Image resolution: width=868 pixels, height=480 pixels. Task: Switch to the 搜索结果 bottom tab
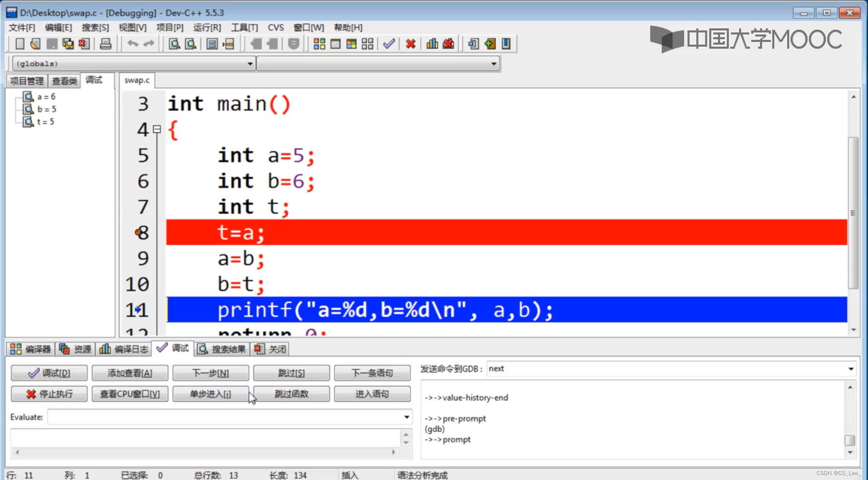(222, 349)
